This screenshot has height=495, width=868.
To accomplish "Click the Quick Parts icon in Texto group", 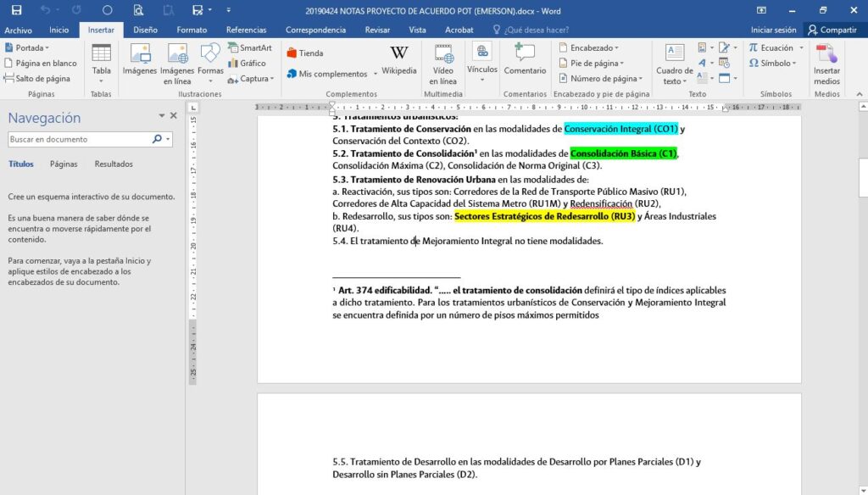I will tap(702, 47).
